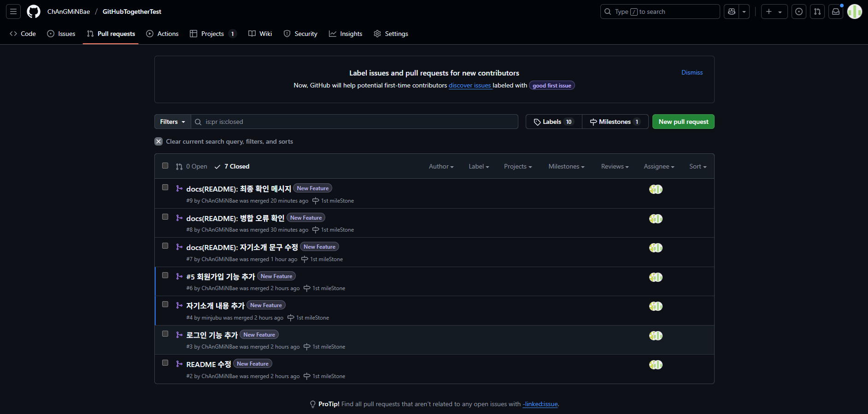The image size is (868, 414).
Task: Open user profile avatar menu
Action: pyautogui.click(x=855, y=12)
